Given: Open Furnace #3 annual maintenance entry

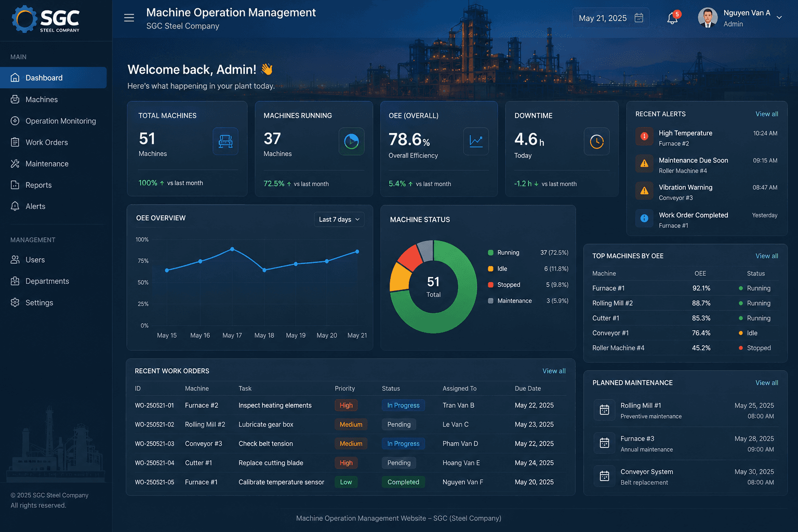Looking at the screenshot, I should click(x=685, y=443).
